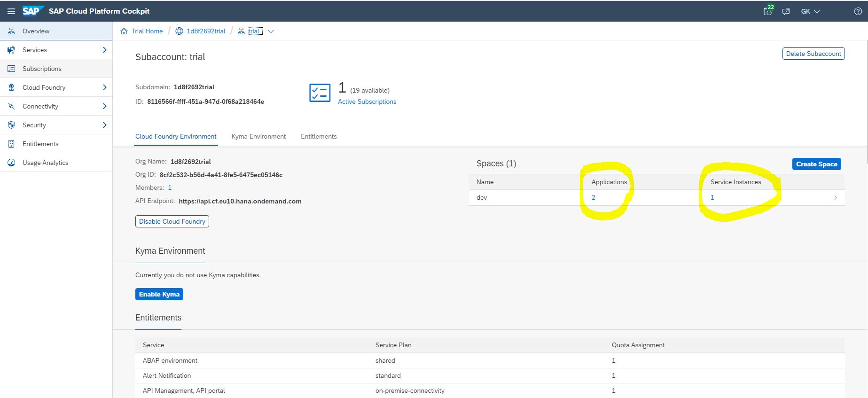
Task: Open the notifications icon with badge 22
Action: [x=767, y=11]
